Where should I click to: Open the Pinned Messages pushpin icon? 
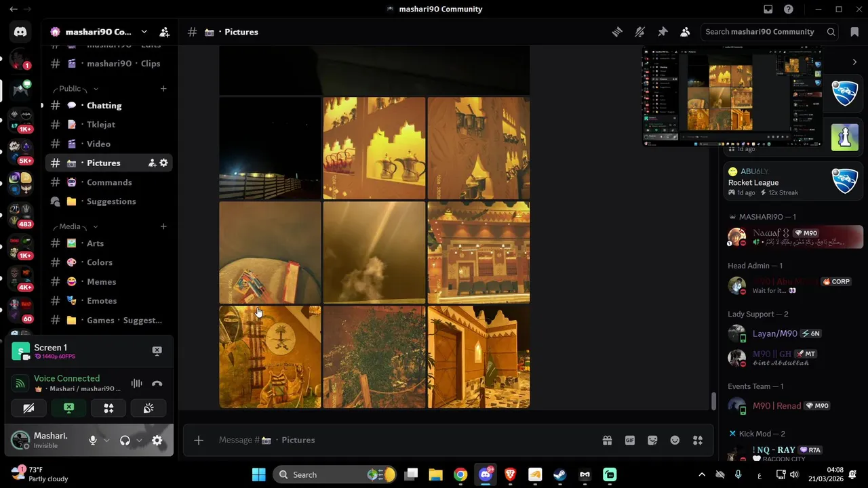tap(663, 32)
